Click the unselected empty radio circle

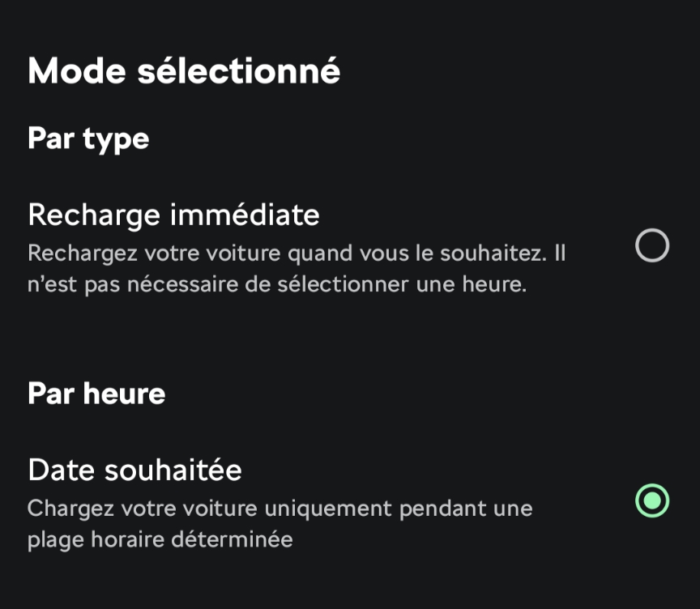pyautogui.click(x=652, y=245)
